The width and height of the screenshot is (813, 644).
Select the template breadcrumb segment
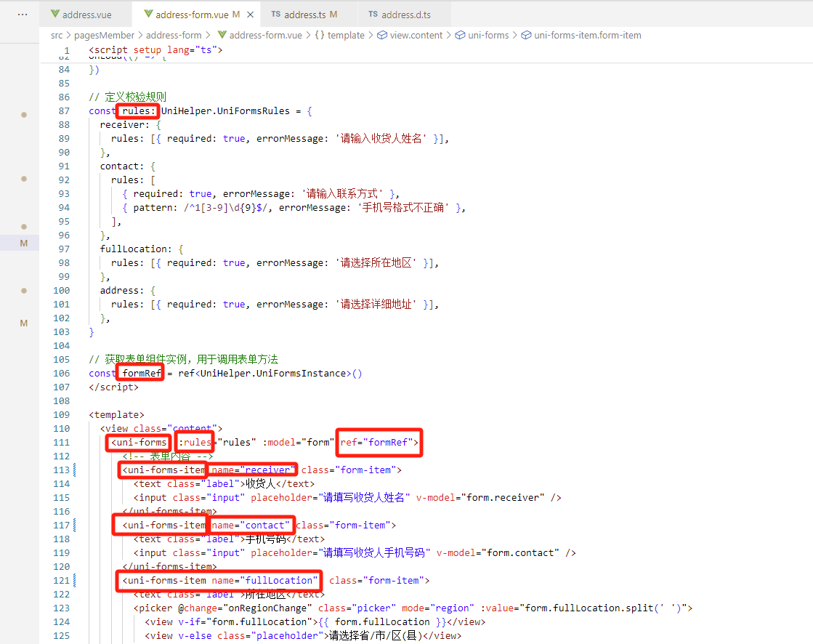click(346, 36)
